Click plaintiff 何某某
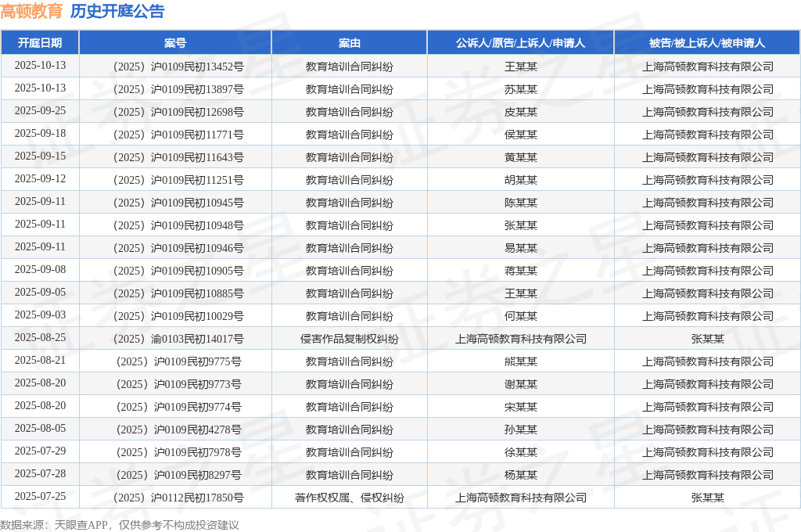This screenshot has width=801, height=532. tap(520, 316)
